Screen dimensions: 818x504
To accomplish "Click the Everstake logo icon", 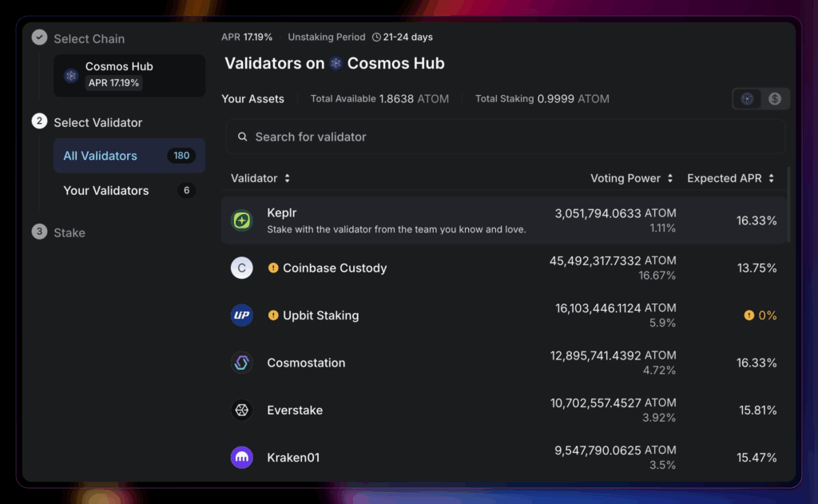I will 242,411.
